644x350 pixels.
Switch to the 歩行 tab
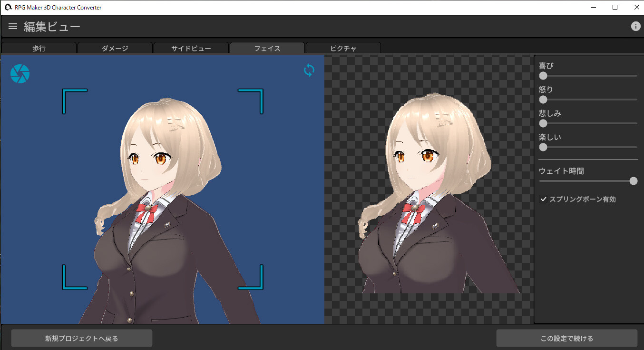39,48
